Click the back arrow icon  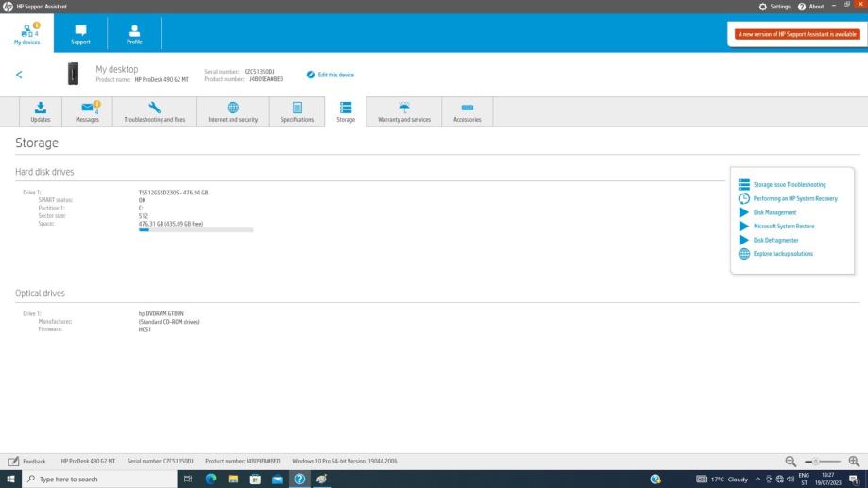pos(19,75)
